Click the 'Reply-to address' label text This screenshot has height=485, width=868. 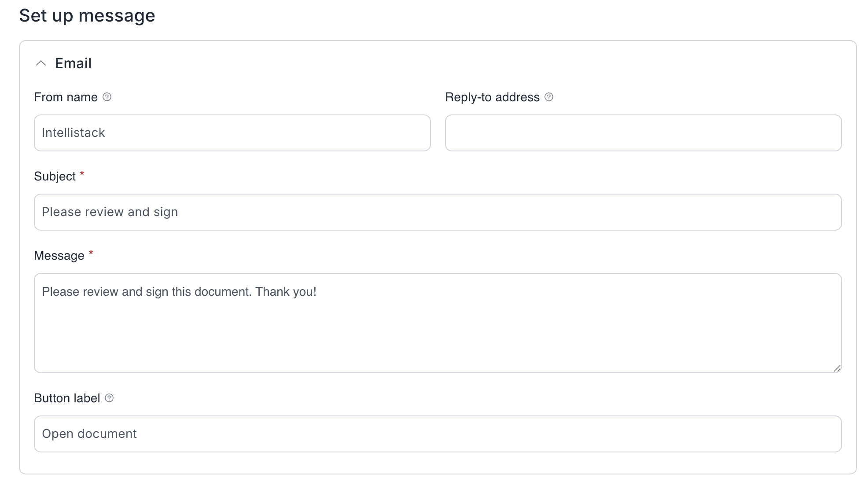click(x=492, y=97)
